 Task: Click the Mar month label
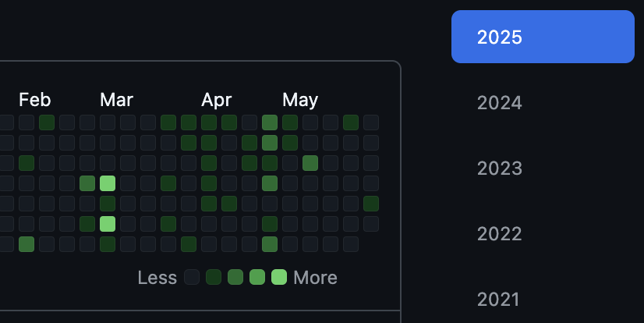tap(116, 100)
